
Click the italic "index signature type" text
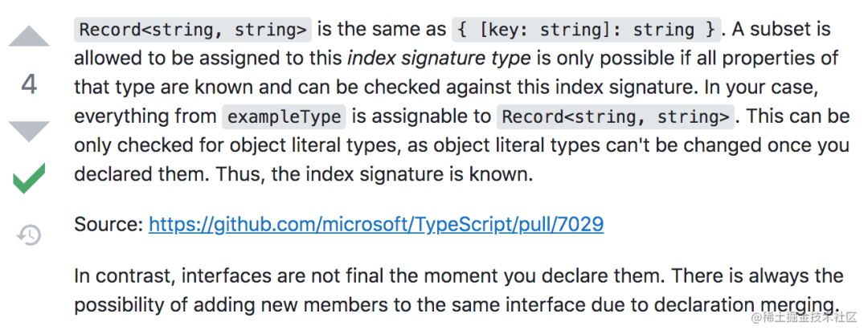[x=439, y=59]
